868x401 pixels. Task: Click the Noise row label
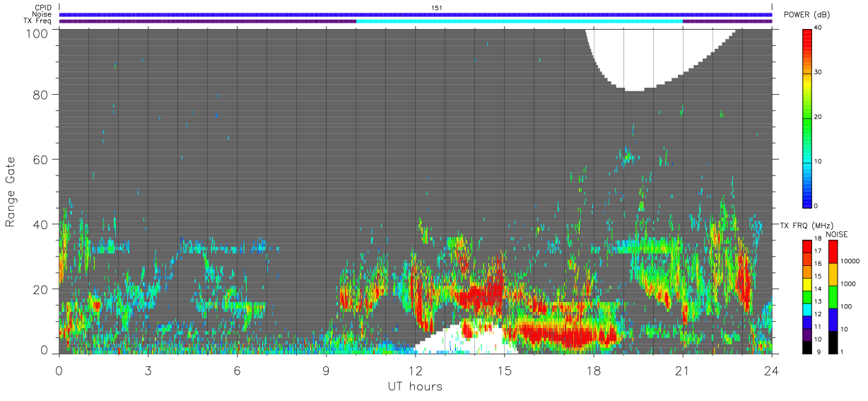click(x=42, y=14)
